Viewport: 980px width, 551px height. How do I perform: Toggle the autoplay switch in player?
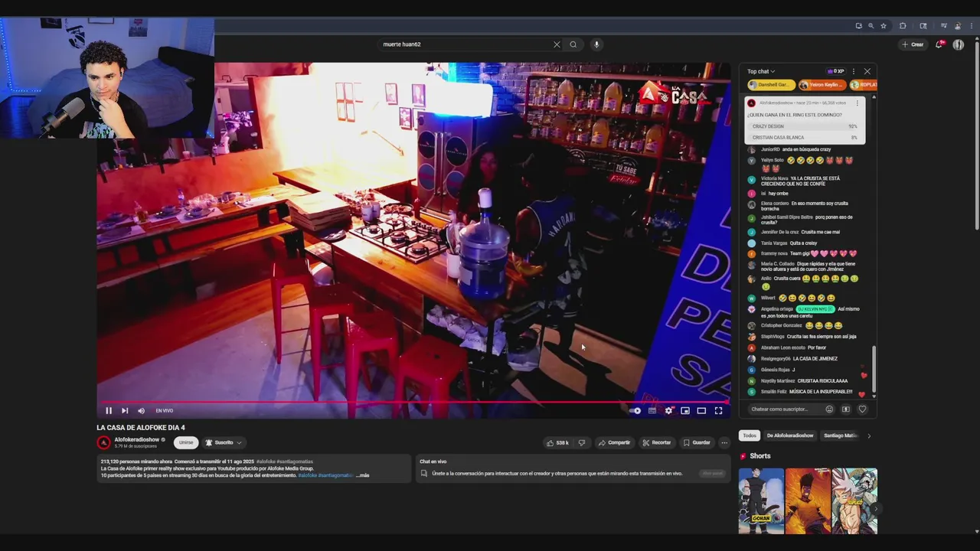(x=635, y=411)
